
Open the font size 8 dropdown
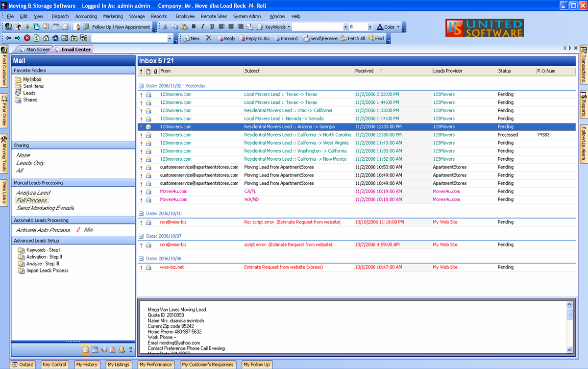click(370, 27)
